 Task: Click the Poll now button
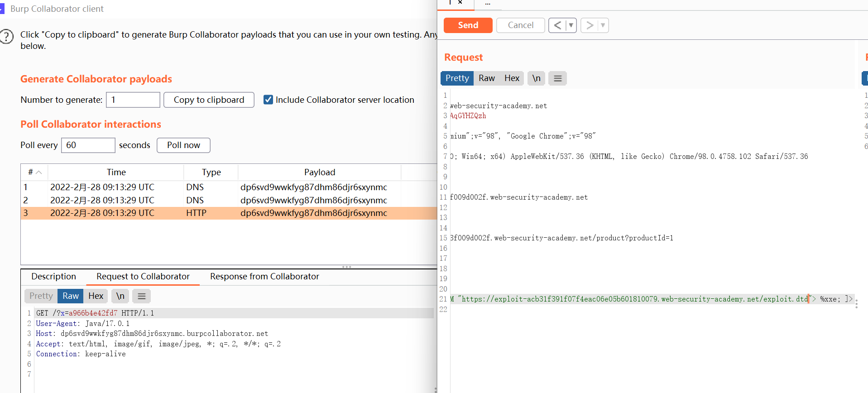coord(183,145)
